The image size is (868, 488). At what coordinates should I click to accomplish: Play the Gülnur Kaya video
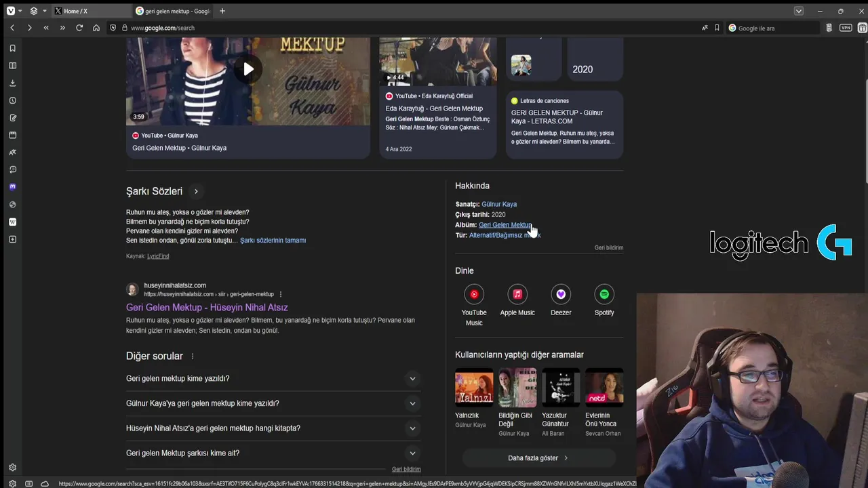point(248,69)
